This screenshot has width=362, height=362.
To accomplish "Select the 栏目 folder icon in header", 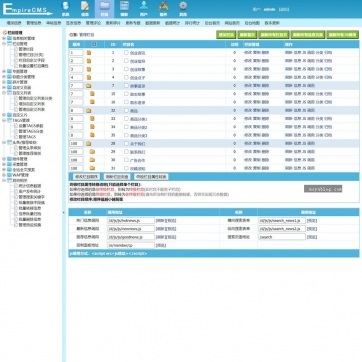I will click(x=104, y=8).
